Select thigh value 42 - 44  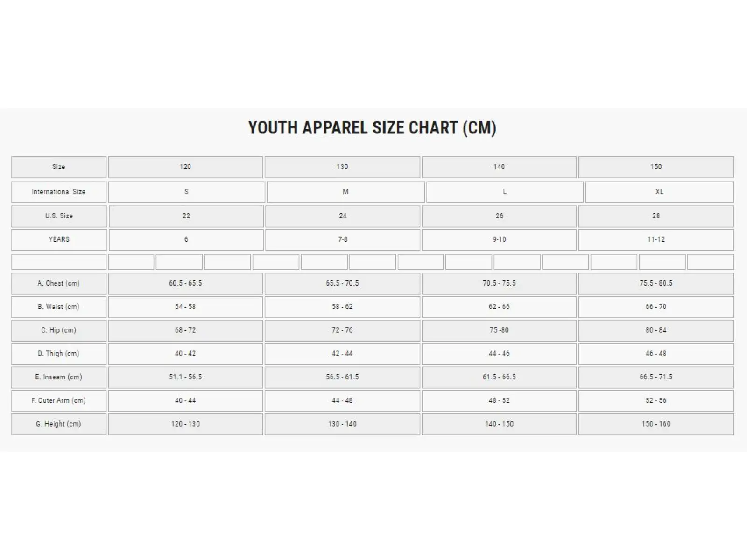point(342,354)
